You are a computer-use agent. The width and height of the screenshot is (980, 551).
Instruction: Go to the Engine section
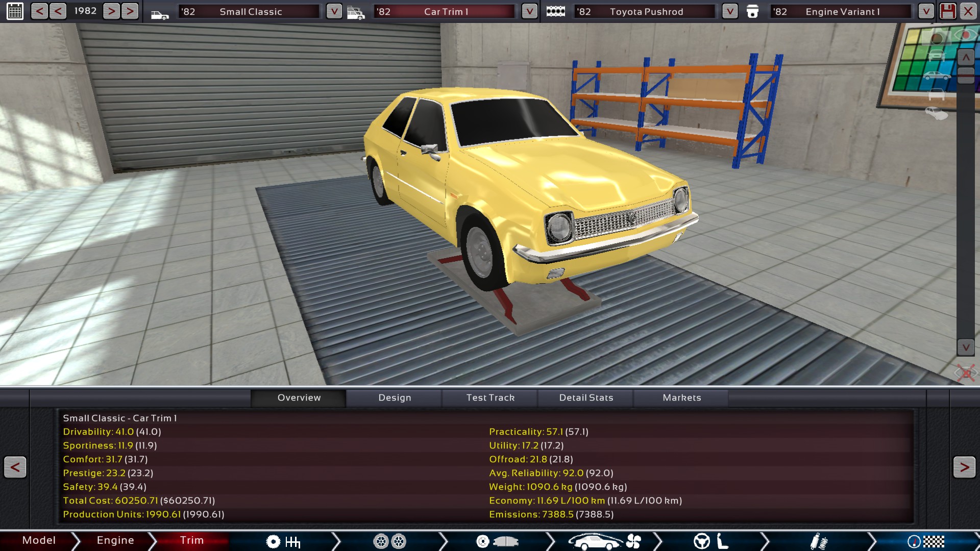(115, 541)
